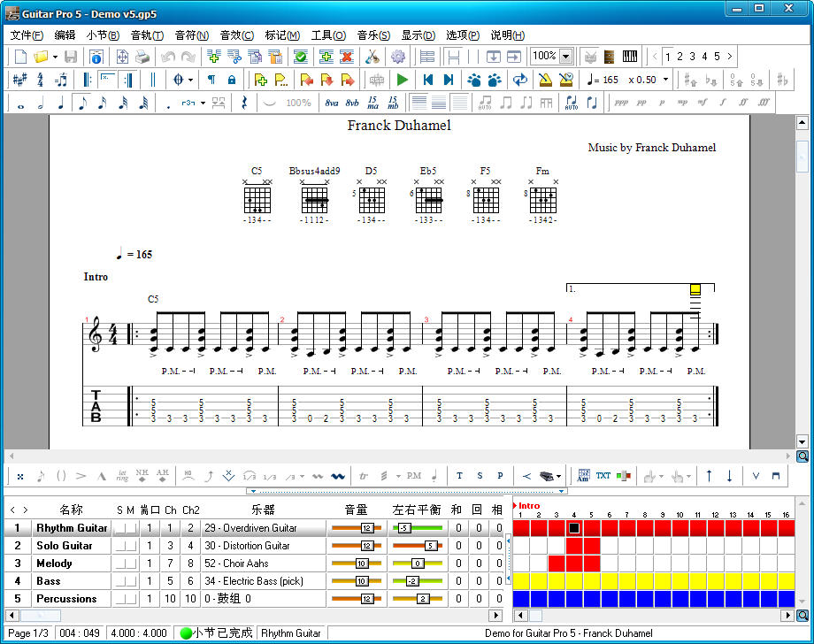This screenshot has width=814, height=644.
Task: Add a new track
Action: point(213,56)
